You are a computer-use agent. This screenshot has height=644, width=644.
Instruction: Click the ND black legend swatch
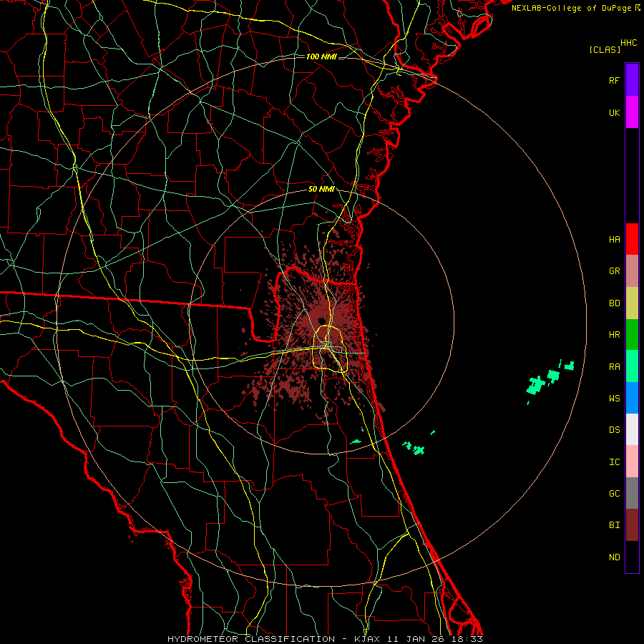click(632, 557)
